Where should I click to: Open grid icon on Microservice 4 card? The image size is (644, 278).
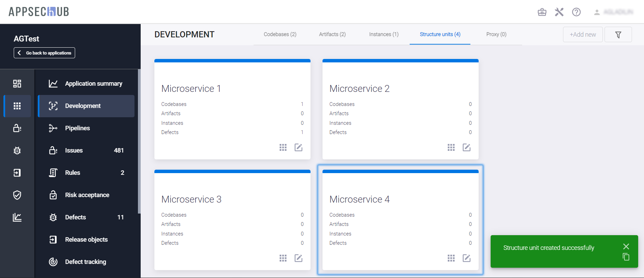pyautogui.click(x=451, y=258)
